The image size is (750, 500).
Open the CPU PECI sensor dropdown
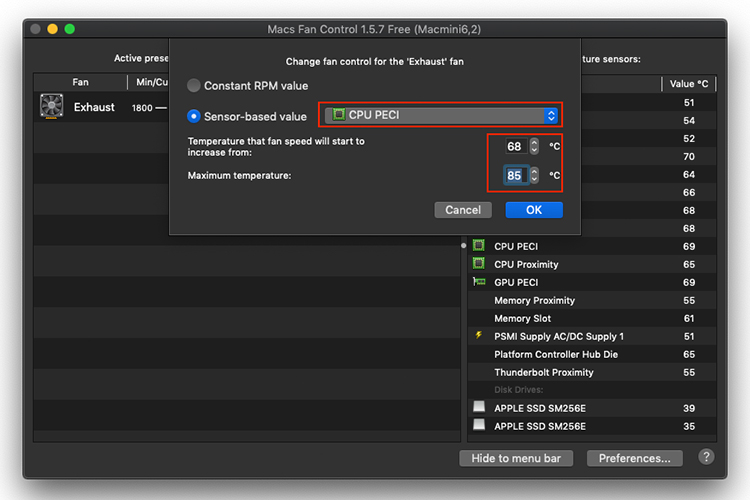pyautogui.click(x=441, y=115)
